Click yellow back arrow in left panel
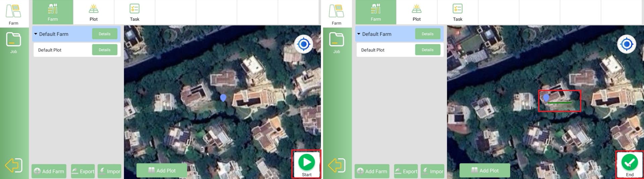The image size is (644, 179). (14, 165)
